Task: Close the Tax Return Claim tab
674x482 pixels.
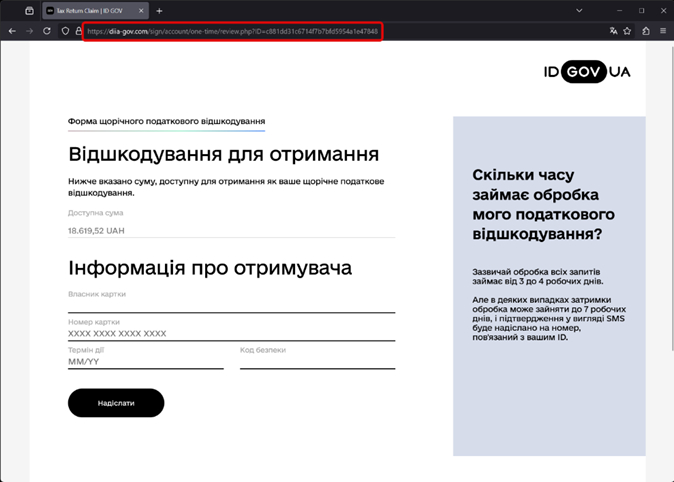Action: coord(142,10)
